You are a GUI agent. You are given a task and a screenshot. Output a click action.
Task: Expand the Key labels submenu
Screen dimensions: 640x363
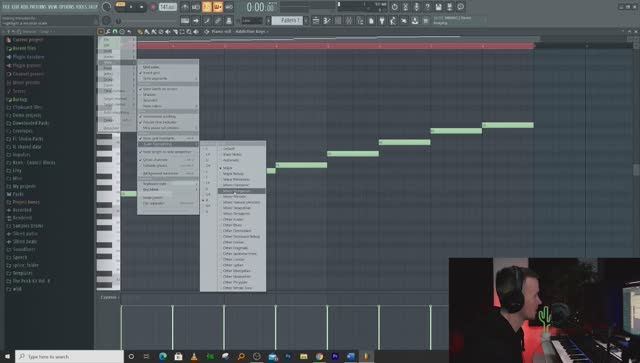[168, 189]
